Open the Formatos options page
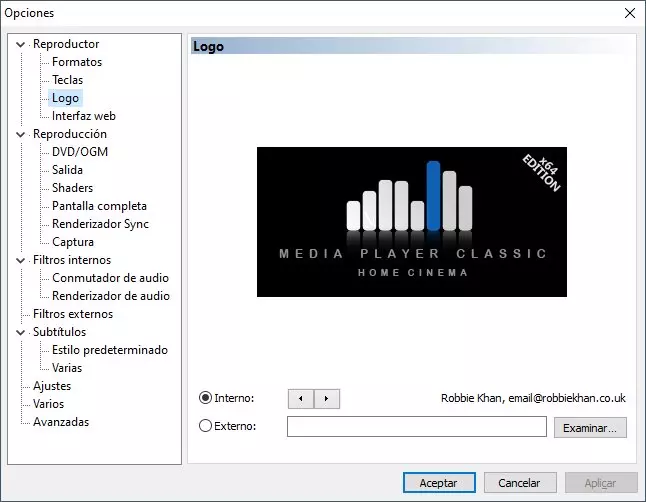The width and height of the screenshot is (646, 502). coord(77,62)
